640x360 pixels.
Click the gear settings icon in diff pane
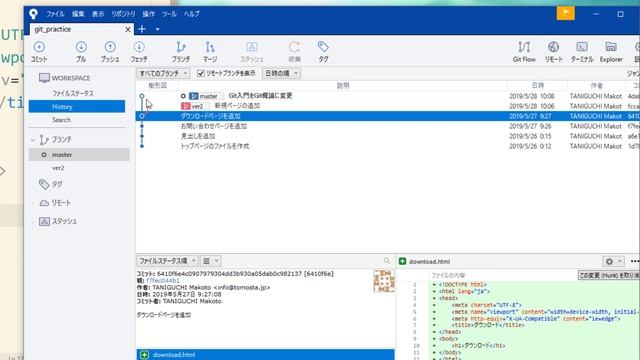click(609, 261)
